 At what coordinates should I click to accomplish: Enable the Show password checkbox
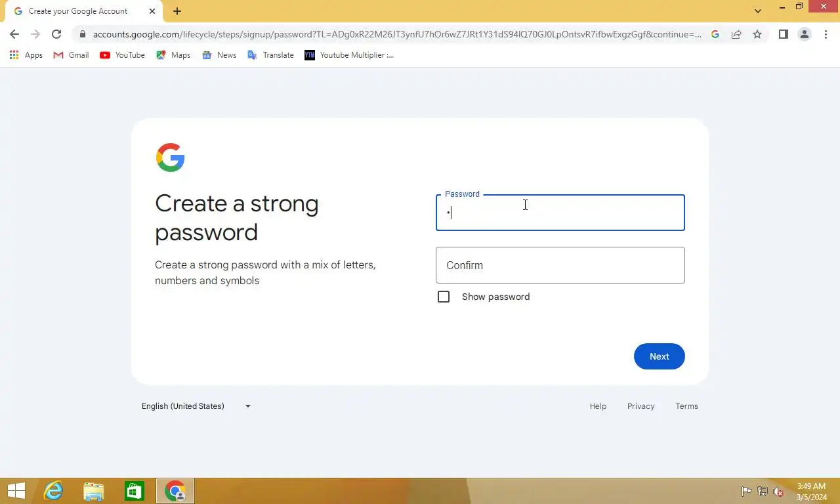444,297
